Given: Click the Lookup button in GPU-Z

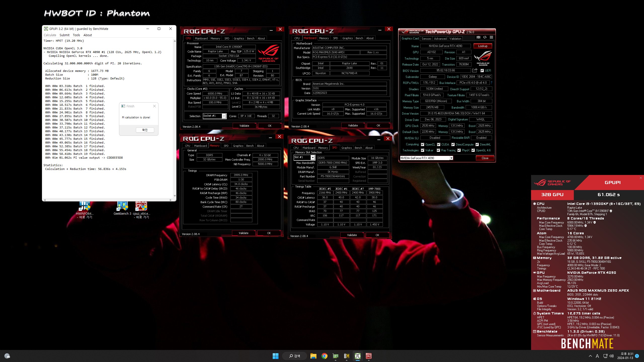Looking at the screenshot, I should click(483, 46).
